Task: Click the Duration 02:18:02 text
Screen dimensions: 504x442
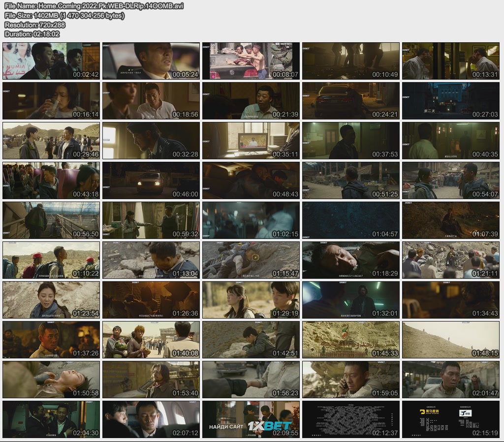Action: (32, 34)
